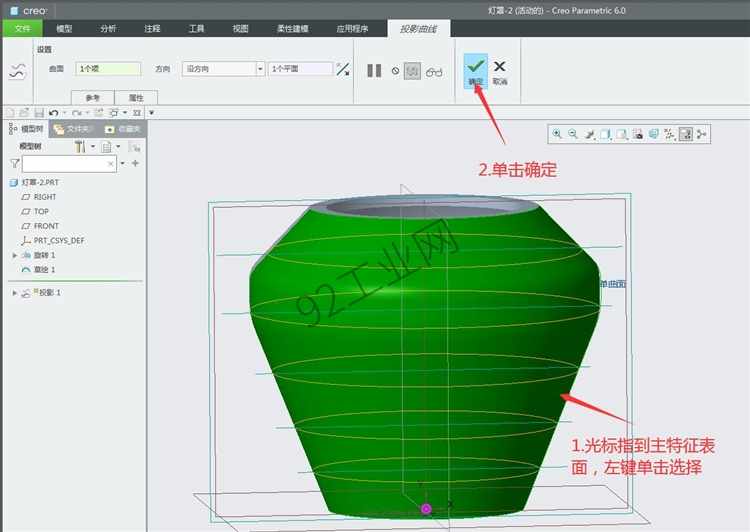750x532 pixels.
Task: Open the 分析 ribbon tab
Action: 108,29
